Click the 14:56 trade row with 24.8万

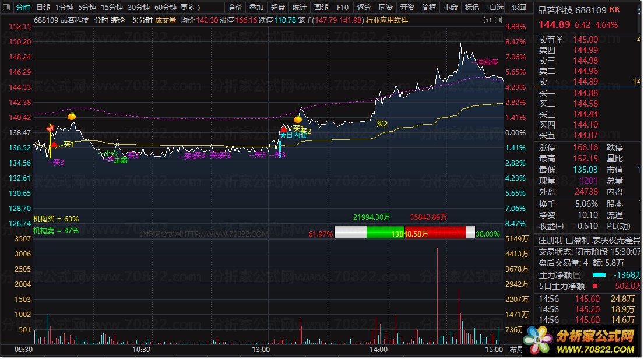587,299
